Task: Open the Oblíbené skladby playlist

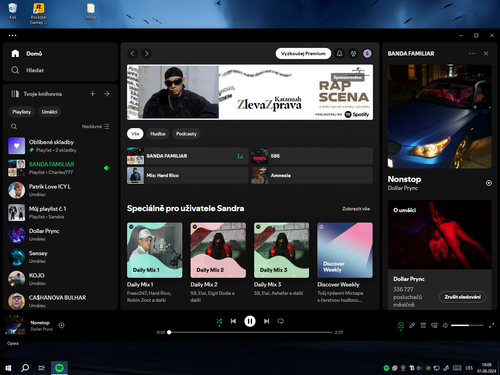Action: (60, 146)
